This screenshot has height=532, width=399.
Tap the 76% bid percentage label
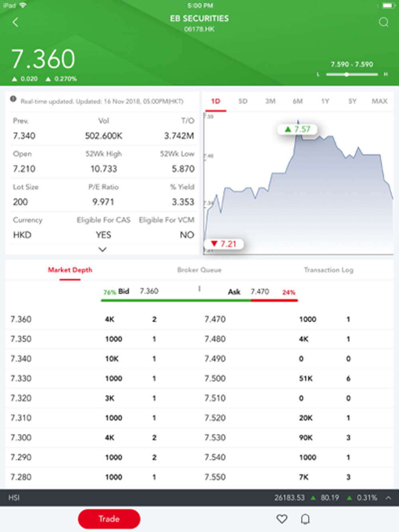tap(110, 292)
